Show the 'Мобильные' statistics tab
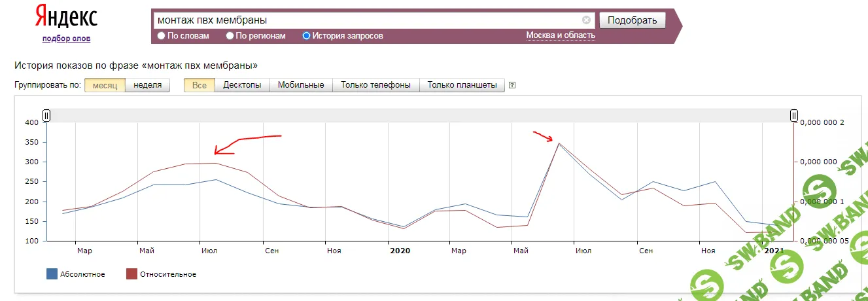868x301 pixels. 301,85
